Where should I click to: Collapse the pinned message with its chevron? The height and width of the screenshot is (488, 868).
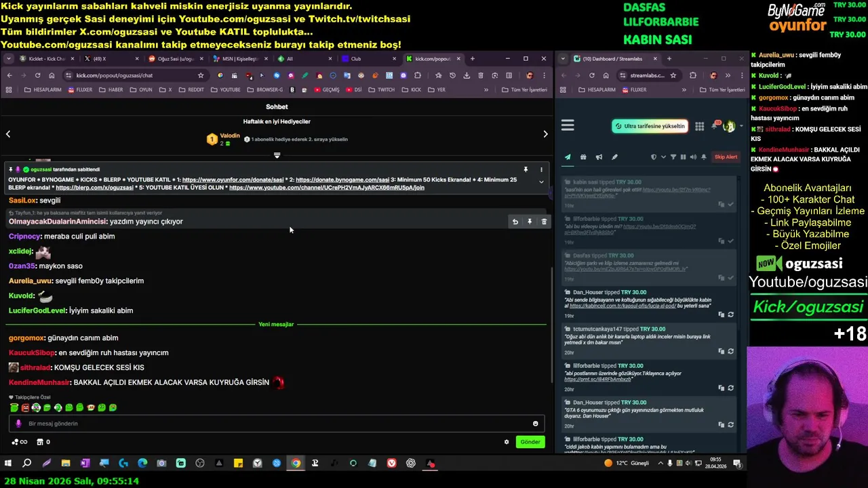[x=541, y=182]
